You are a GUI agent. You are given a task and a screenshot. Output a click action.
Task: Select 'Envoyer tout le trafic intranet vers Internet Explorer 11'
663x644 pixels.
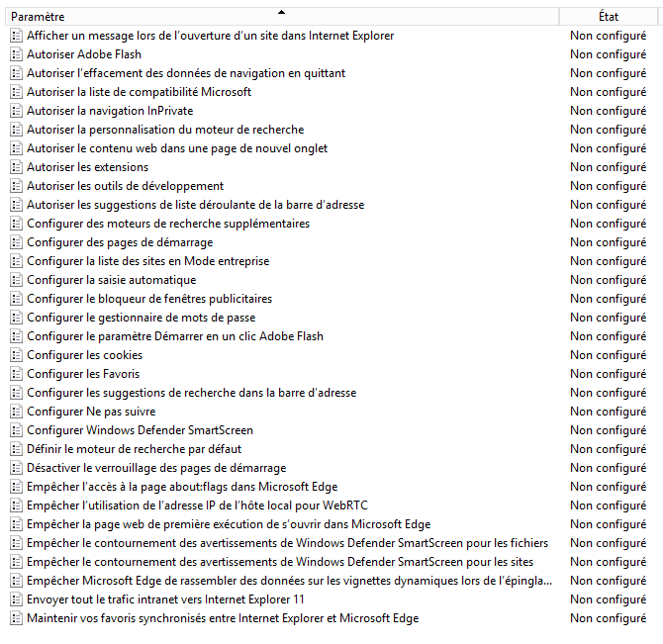tap(165, 599)
